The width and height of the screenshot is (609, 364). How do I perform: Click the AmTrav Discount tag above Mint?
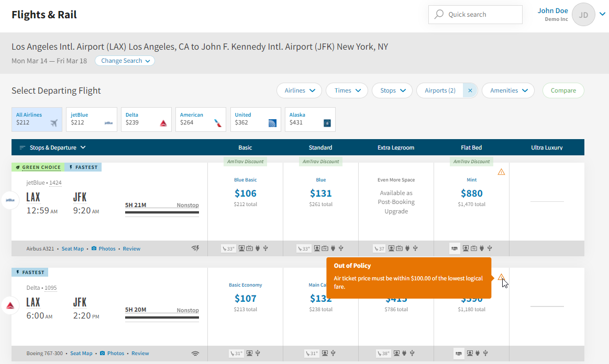(471, 162)
